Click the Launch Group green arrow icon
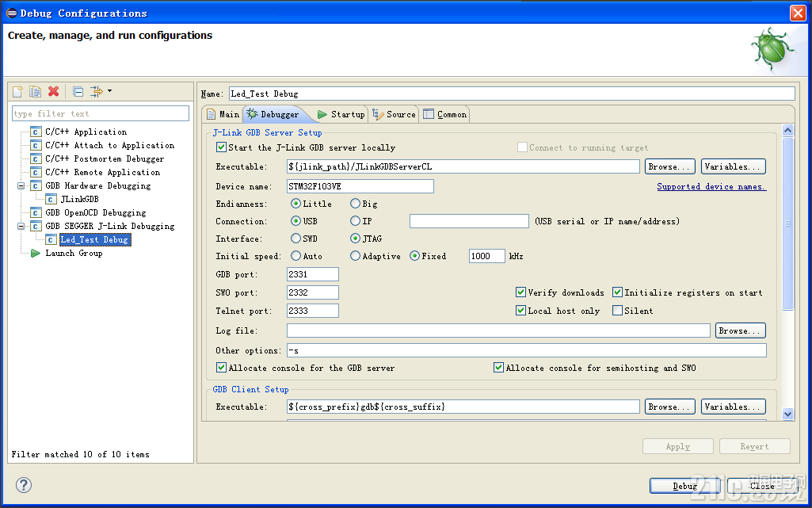Image resolution: width=812 pixels, height=508 pixels. (35, 254)
